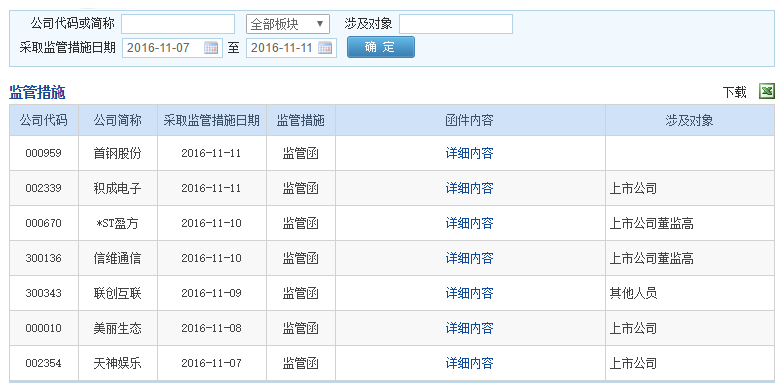Click company name 美丽生态
This screenshot has height=389, width=782.
point(118,328)
